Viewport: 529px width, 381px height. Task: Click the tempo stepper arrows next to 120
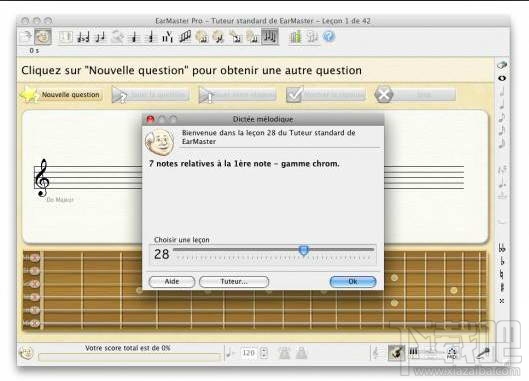pyautogui.click(x=264, y=353)
